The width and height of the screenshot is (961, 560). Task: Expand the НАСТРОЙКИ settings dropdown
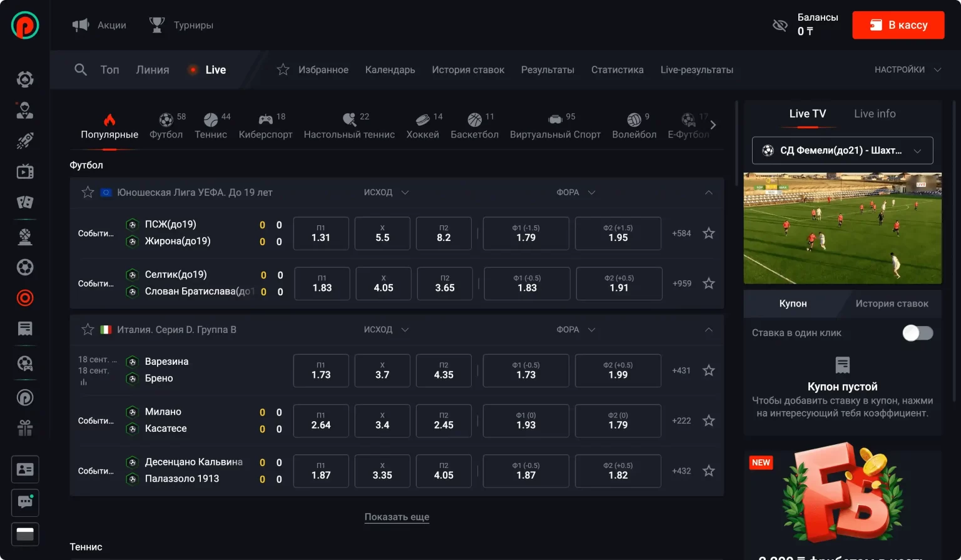pos(908,69)
